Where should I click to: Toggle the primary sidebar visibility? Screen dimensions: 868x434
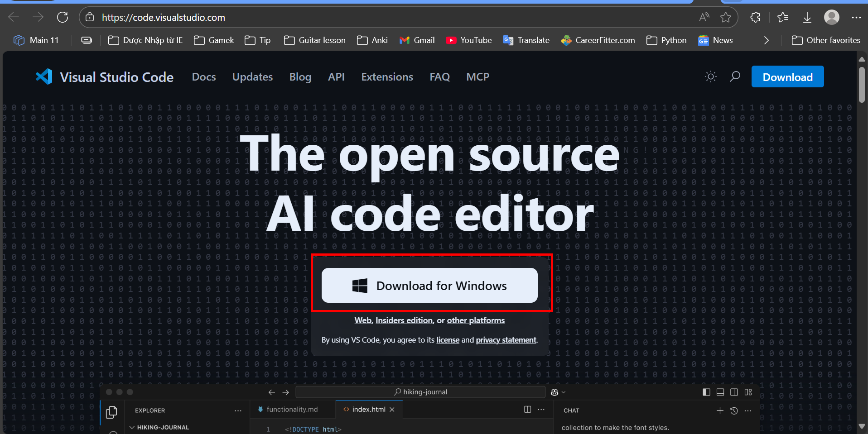pyautogui.click(x=707, y=392)
